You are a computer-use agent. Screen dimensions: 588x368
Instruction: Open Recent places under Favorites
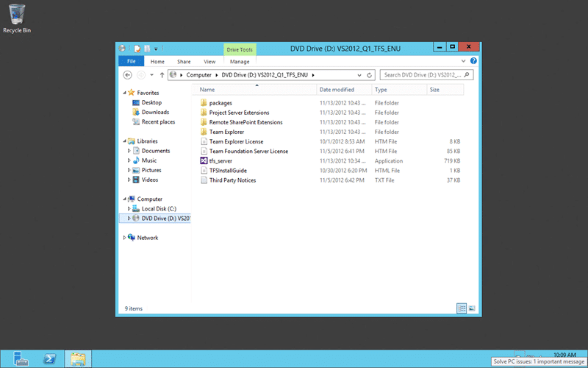(154, 122)
